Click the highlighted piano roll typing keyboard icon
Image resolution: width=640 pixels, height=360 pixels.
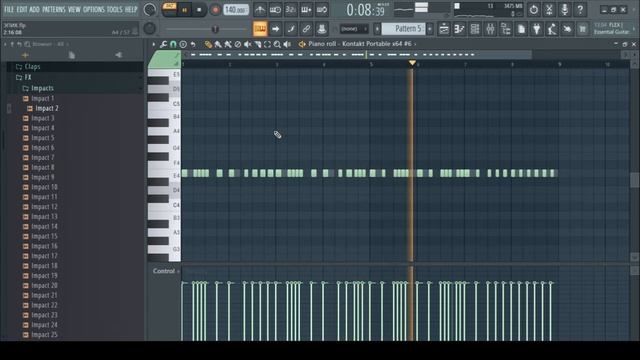(260, 29)
